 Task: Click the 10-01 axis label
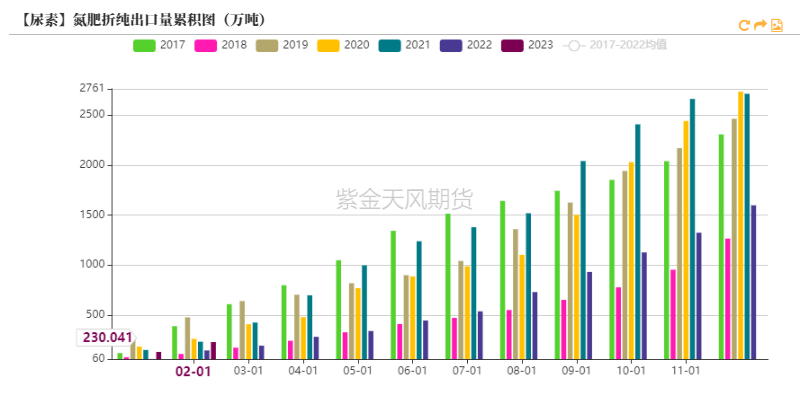[631, 371]
